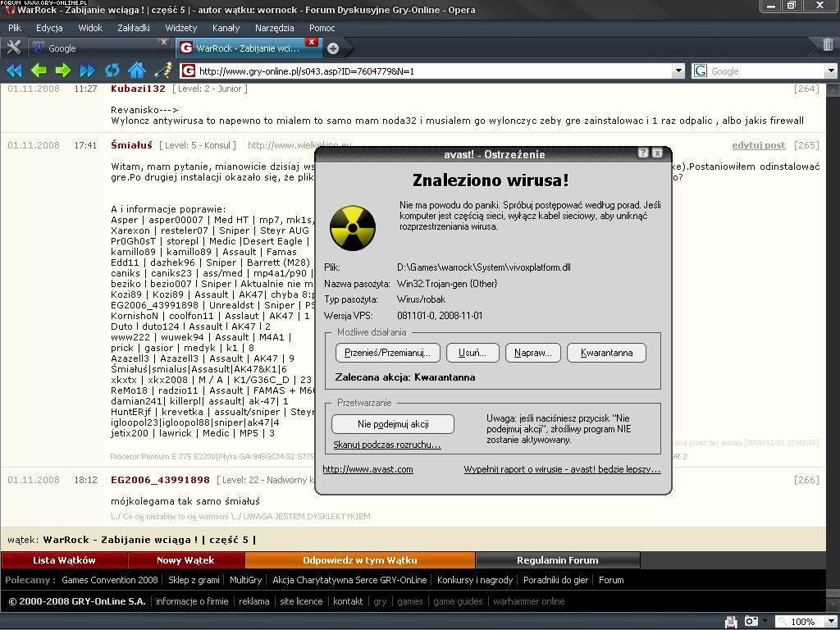Image resolution: width=840 pixels, height=630 pixels.
Task: Click the Fast Forward double-arrow icon
Action: 88,71
